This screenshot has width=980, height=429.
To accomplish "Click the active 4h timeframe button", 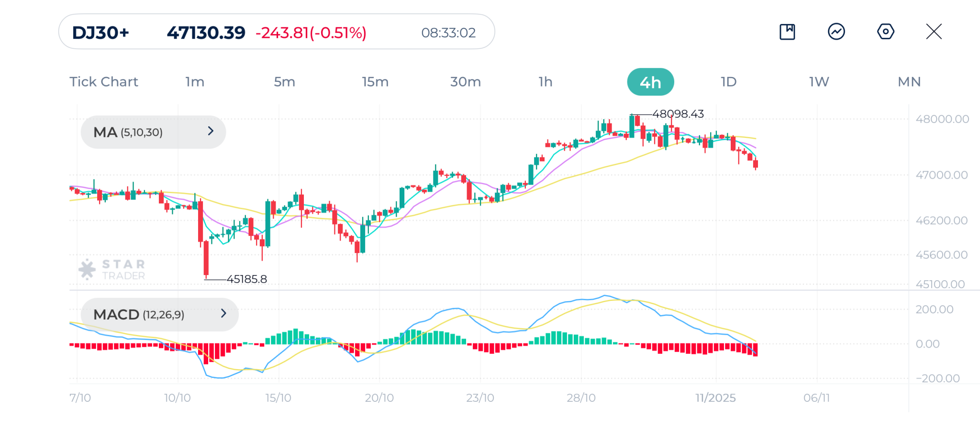I will point(650,82).
